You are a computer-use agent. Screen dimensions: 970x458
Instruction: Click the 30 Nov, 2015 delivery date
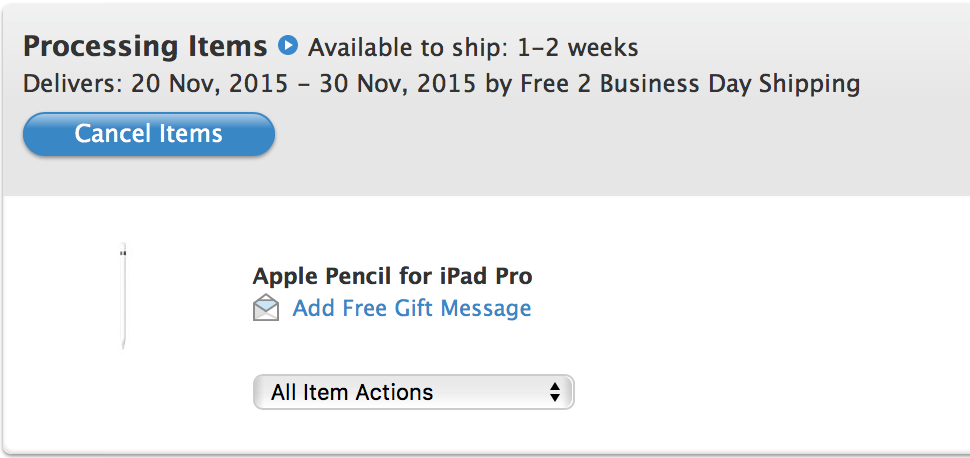pyautogui.click(x=397, y=84)
